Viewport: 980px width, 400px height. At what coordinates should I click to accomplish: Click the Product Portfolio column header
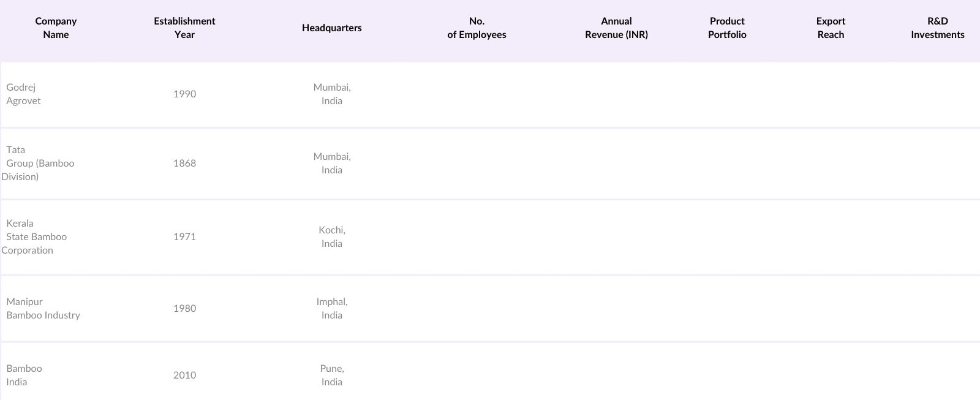click(727, 28)
